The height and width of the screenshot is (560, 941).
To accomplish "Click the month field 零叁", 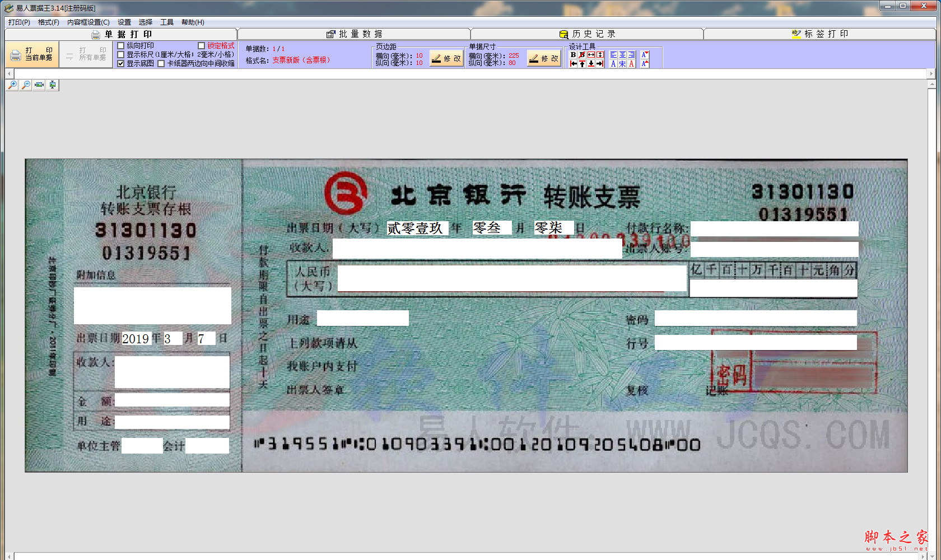I will tap(492, 227).
